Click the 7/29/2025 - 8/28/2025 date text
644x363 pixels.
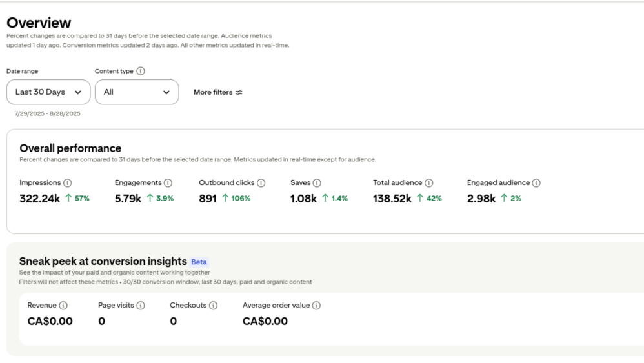[x=48, y=113]
